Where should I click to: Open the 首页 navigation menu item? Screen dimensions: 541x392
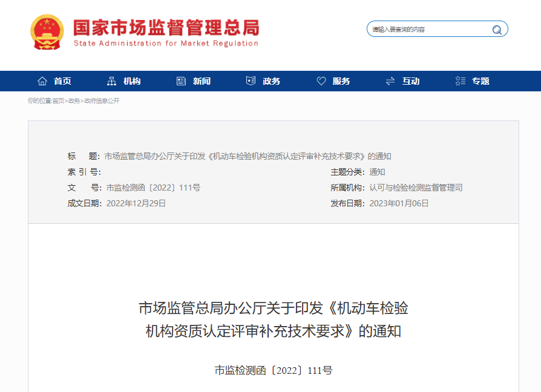(x=62, y=81)
